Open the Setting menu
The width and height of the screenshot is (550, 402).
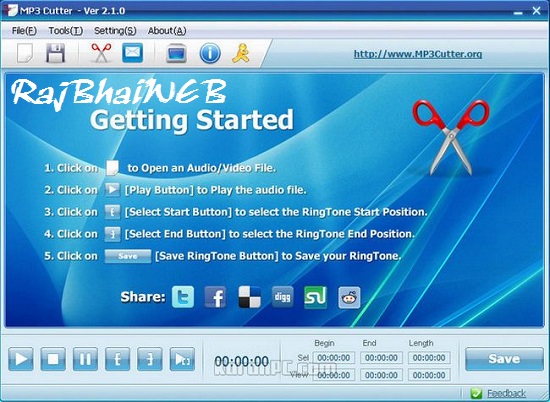115,31
